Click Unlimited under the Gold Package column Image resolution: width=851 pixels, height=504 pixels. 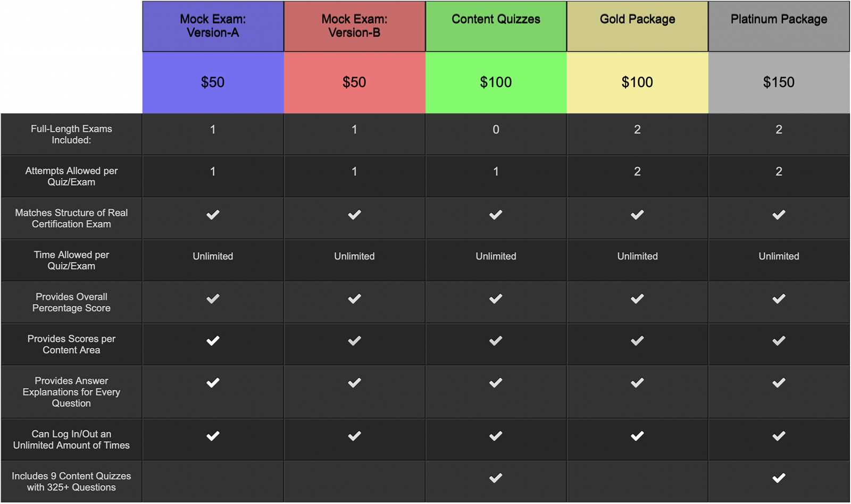637,256
